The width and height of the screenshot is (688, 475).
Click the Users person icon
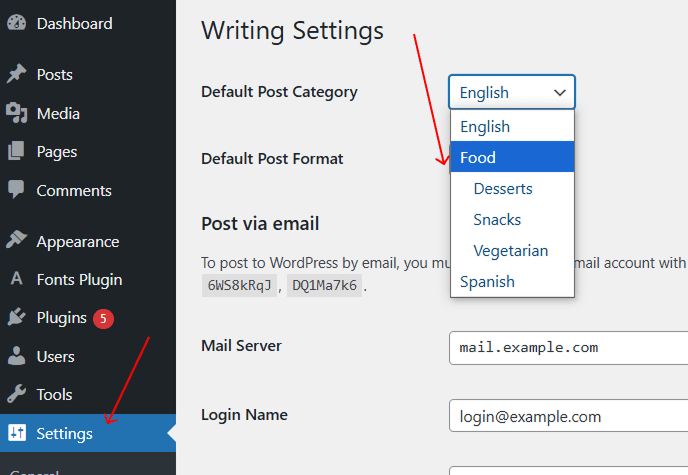point(16,356)
